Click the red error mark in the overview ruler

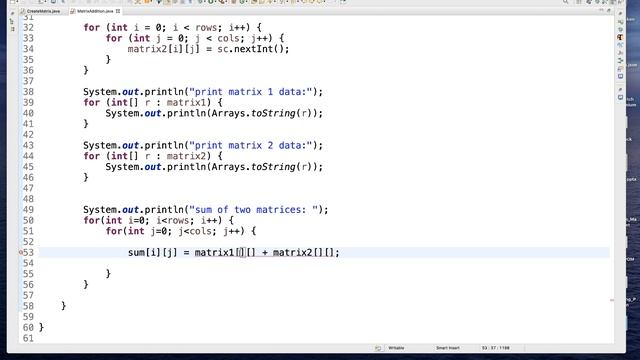click(x=612, y=300)
